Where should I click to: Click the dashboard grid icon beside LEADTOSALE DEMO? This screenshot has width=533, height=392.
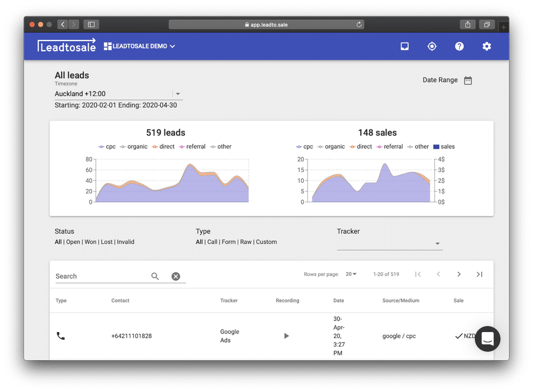107,46
